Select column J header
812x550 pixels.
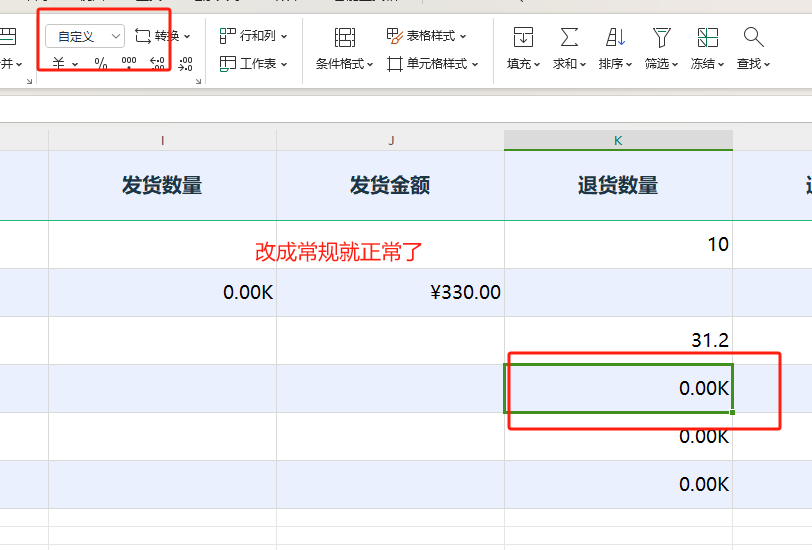click(x=390, y=140)
